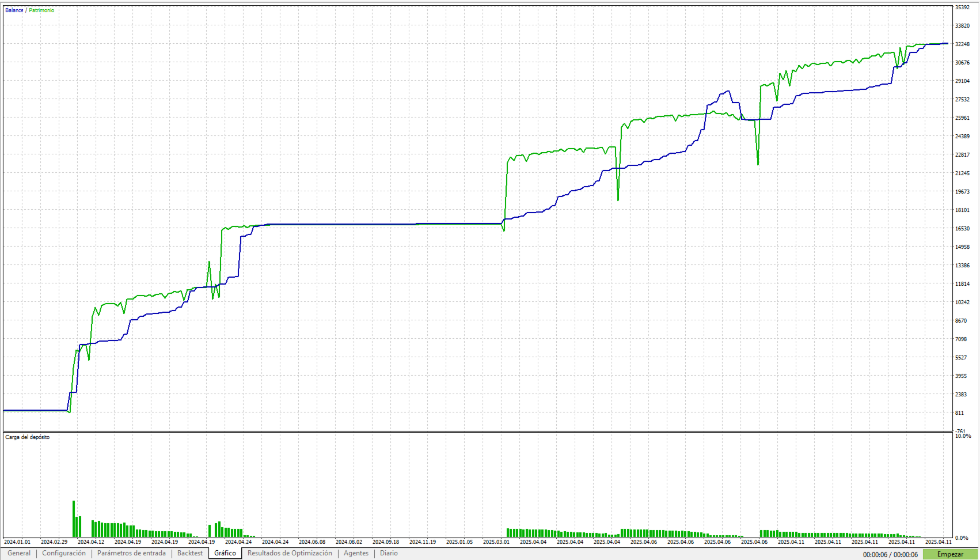Viewport: 980px width, 560px height.
Task: Click the 3955 axis value
Action: 961,376
